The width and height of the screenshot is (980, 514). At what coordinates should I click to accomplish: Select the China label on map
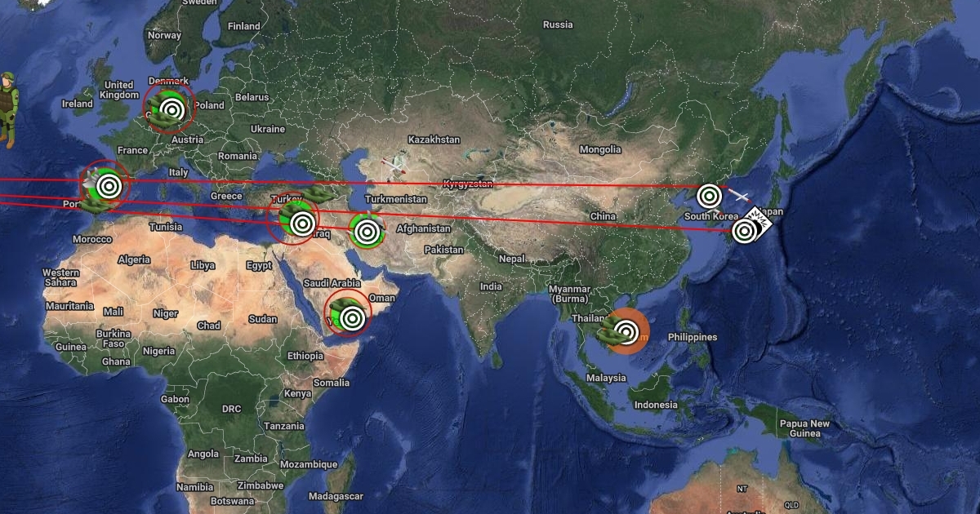click(603, 216)
